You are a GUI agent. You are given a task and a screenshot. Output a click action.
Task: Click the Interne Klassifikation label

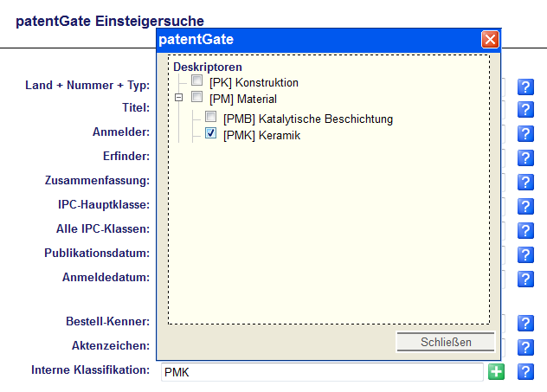click(x=90, y=370)
